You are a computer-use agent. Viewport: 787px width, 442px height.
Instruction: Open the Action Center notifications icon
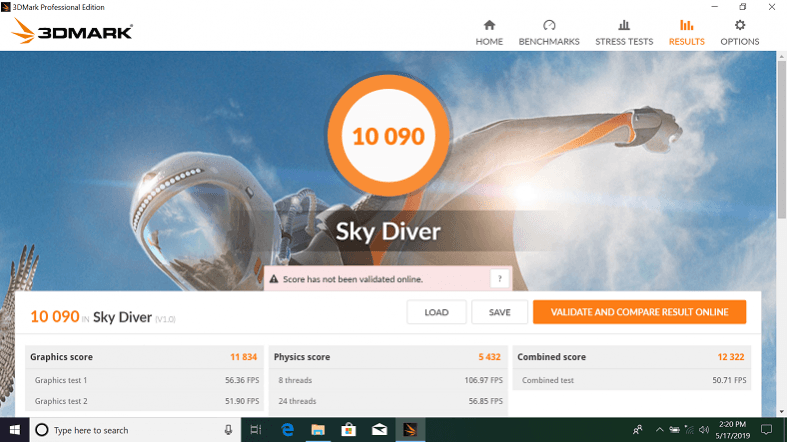pyautogui.click(x=766, y=430)
